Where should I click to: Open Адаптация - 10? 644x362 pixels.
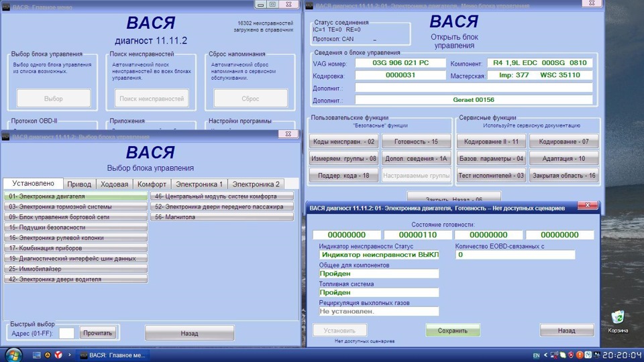pyautogui.click(x=564, y=158)
